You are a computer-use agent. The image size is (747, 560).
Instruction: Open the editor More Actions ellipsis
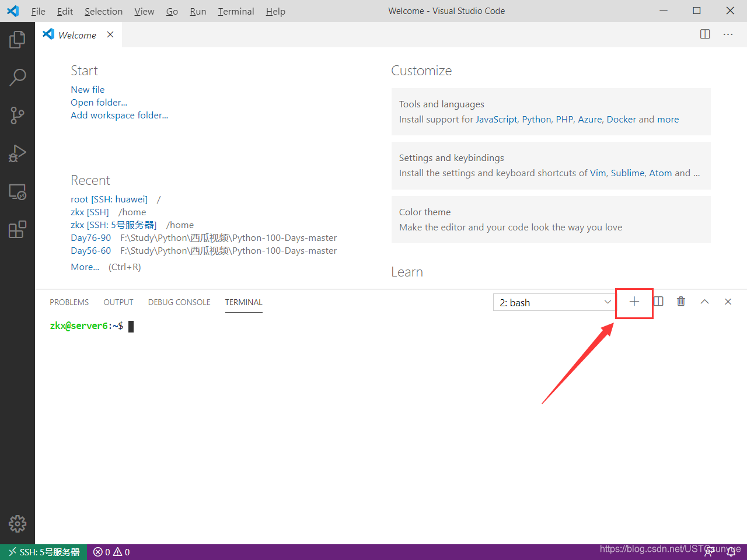pyautogui.click(x=728, y=34)
